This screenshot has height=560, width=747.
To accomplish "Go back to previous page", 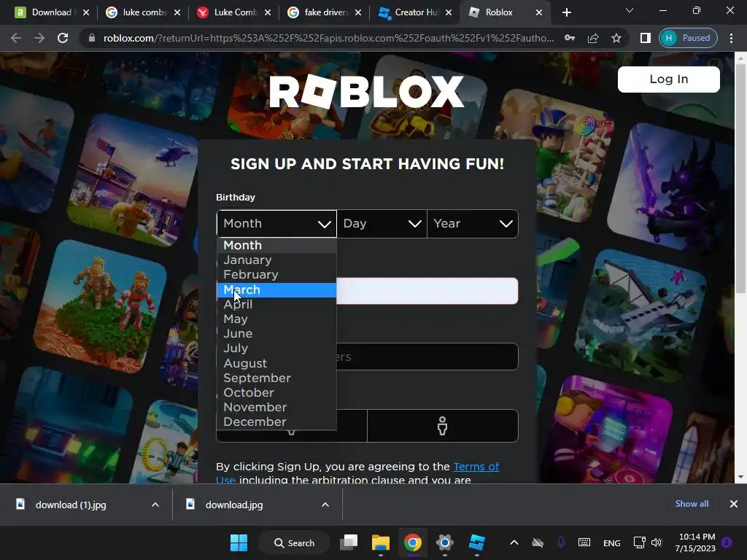I will pos(16,38).
